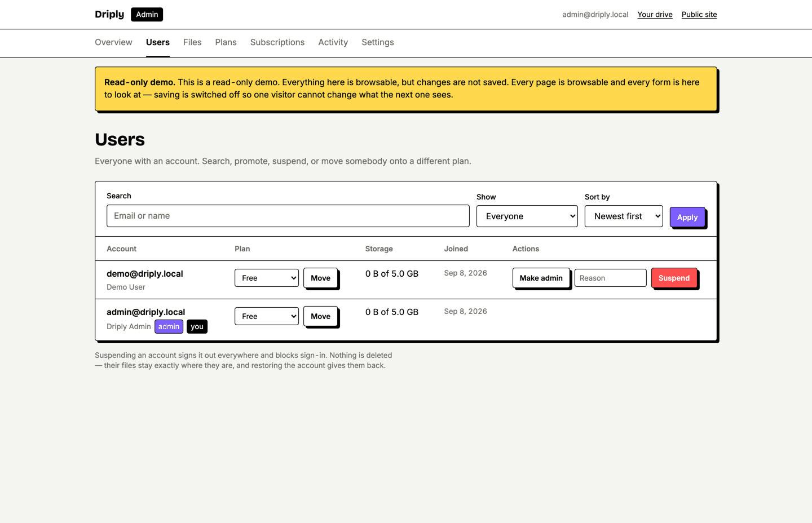Focus the Email or name search field
812x523 pixels.
click(288, 216)
